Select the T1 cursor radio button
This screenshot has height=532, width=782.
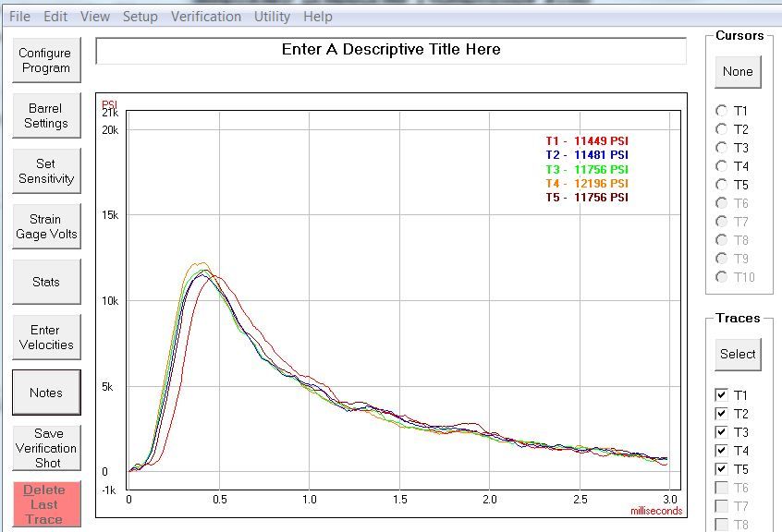coord(721,111)
